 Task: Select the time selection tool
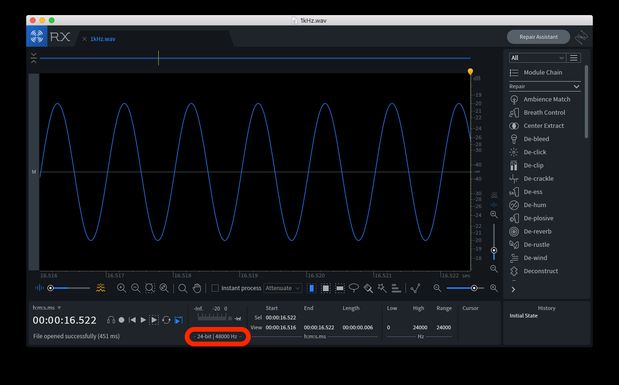tap(311, 288)
